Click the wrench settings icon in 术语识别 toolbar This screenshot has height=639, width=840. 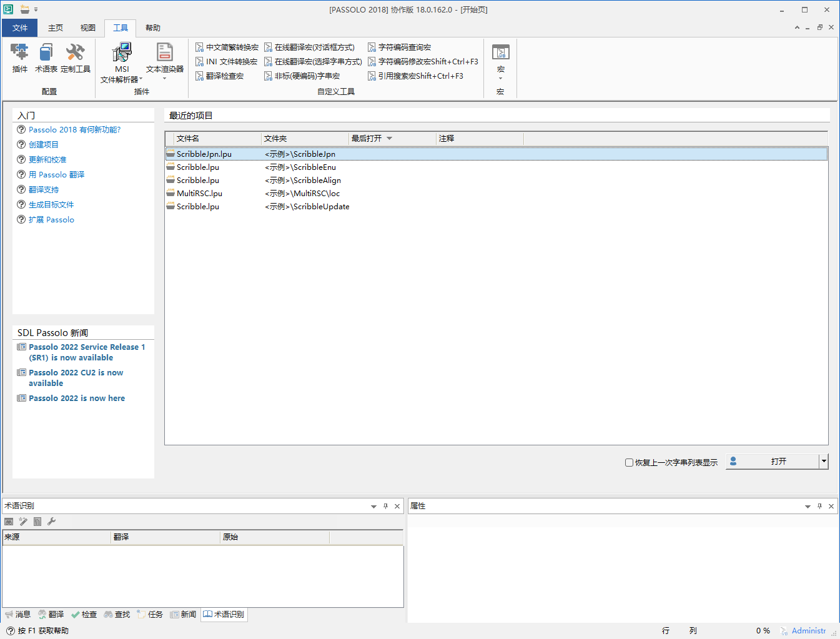tap(52, 522)
